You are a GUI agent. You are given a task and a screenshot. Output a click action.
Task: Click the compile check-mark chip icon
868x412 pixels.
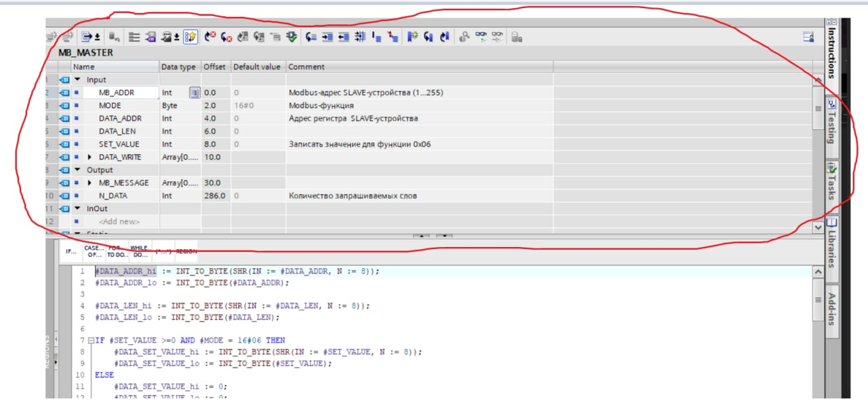click(x=292, y=38)
